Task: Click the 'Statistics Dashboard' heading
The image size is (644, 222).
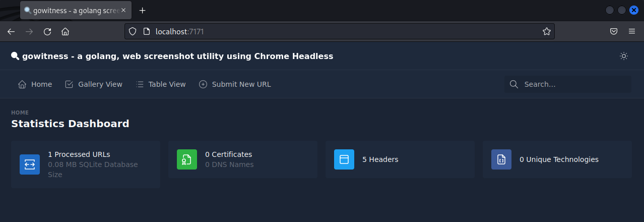Action: click(70, 124)
